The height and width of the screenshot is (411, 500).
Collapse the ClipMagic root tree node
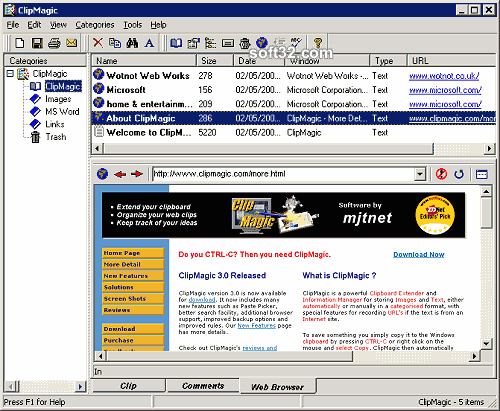pos(10,73)
